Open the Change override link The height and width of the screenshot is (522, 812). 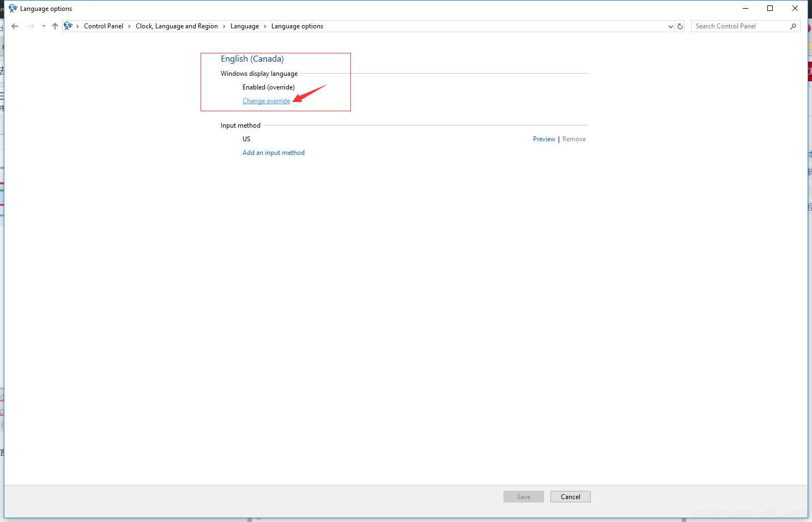tap(266, 101)
